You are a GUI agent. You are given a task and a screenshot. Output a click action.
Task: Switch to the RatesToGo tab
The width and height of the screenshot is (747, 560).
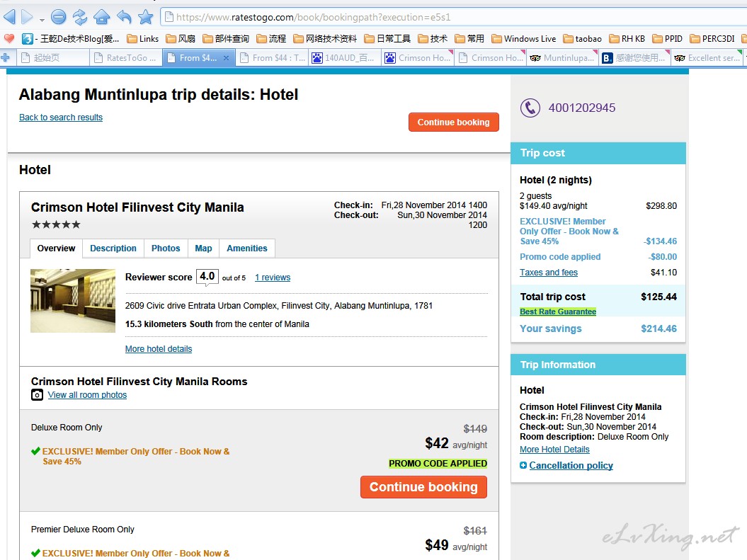pos(126,57)
